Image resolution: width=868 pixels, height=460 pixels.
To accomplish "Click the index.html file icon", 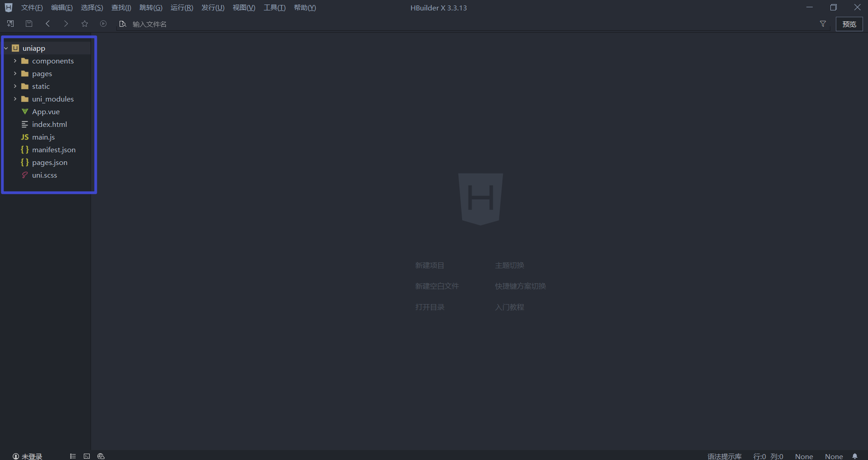I will pyautogui.click(x=25, y=124).
